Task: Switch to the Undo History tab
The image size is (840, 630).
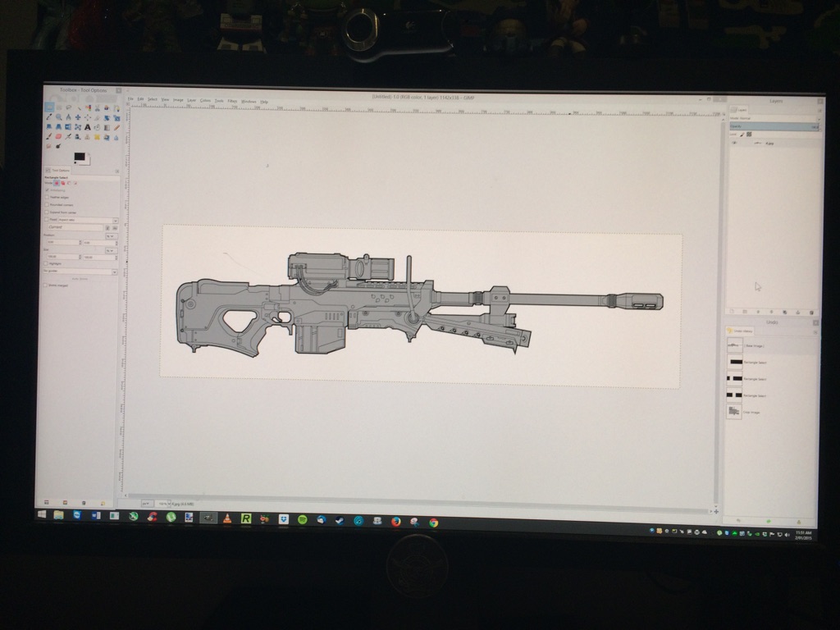Action: point(740,331)
